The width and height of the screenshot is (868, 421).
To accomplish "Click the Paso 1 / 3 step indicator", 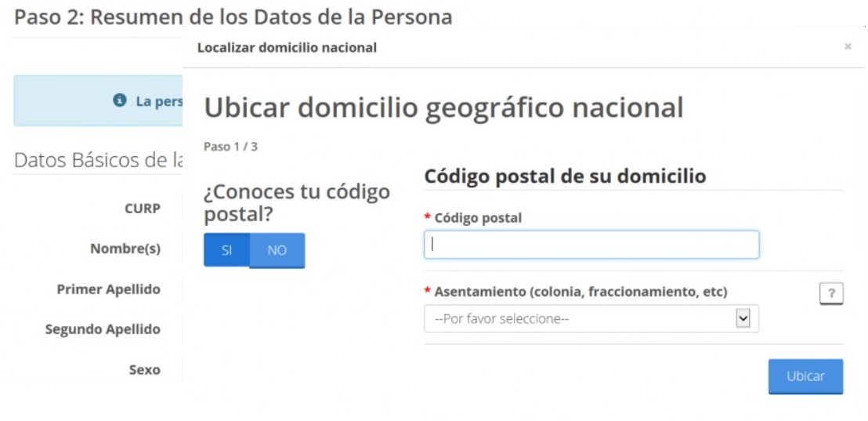I will coord(230,147).
